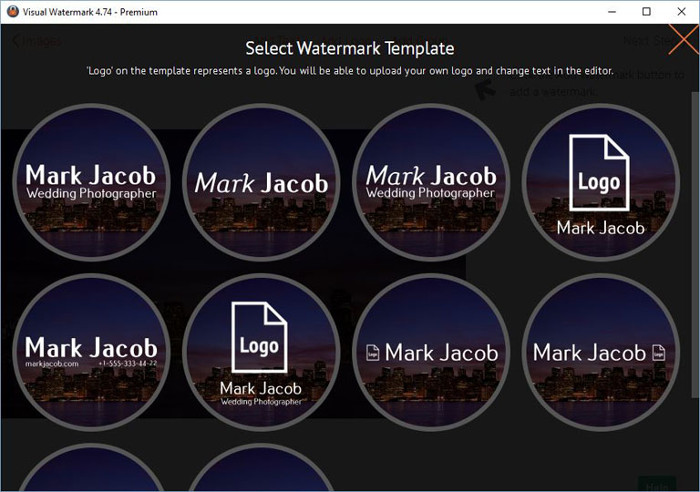Select the Mark Jacob Wedding Photographer bold template
Screen dimensions: 700x492
tap(91, 182)
